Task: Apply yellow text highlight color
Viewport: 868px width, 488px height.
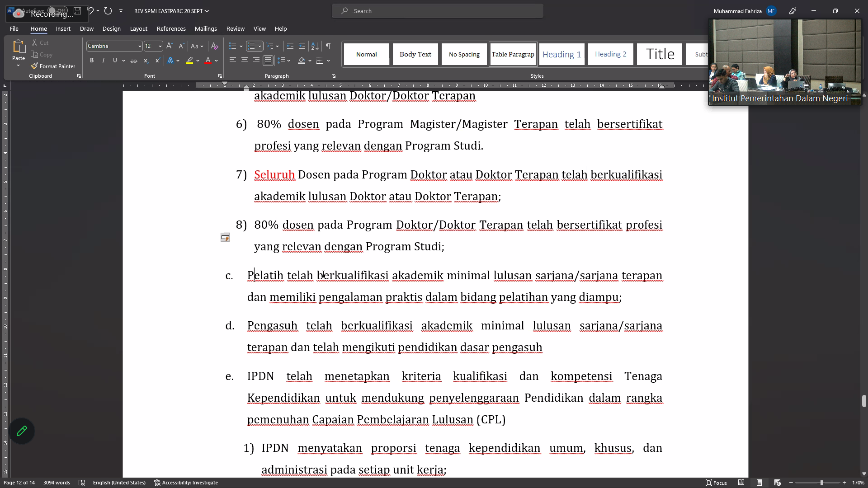Action: point(189,61)
